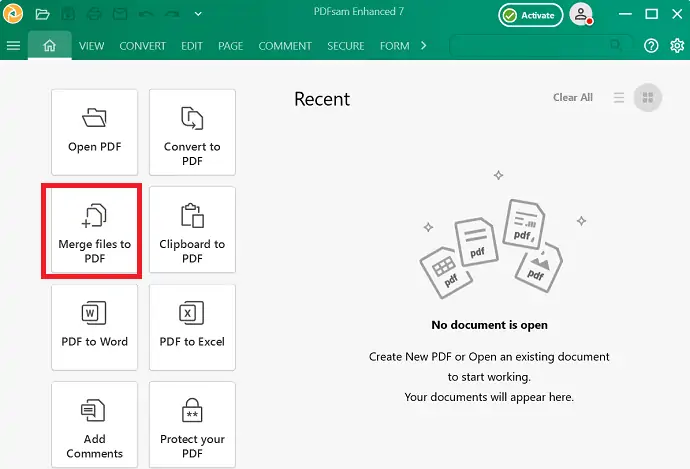Open Help via the question mark icon

[651, 45]
